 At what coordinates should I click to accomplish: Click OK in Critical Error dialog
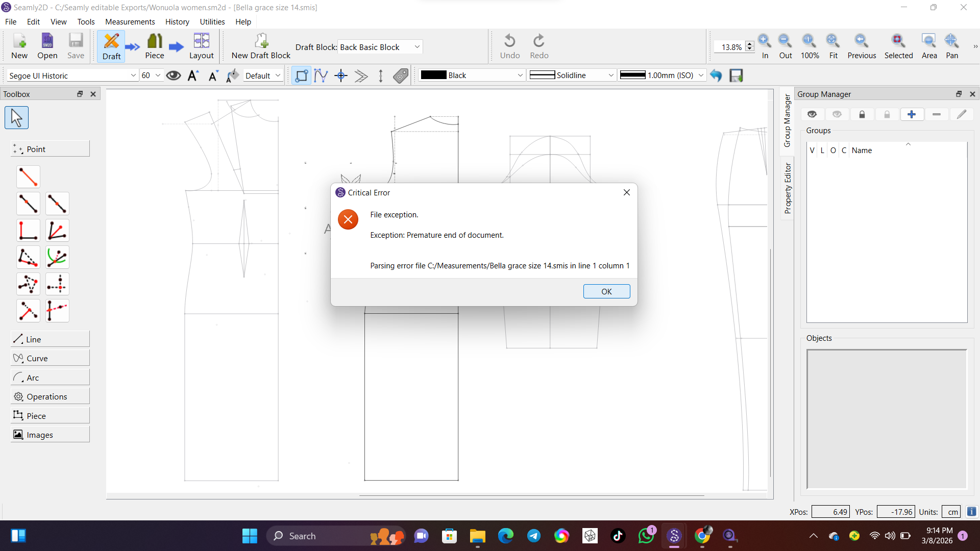606,291
